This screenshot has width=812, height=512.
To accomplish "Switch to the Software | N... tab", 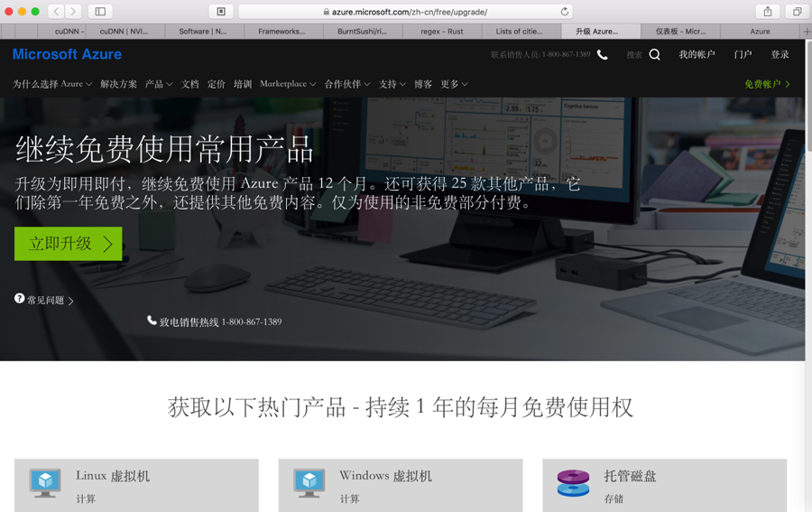I will (x=202, y=32).
